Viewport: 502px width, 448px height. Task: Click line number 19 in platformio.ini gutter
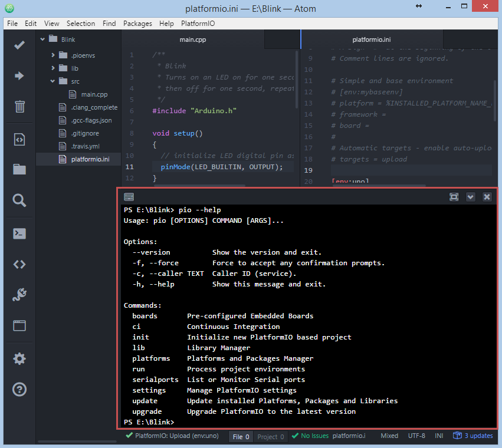click(308, 170)
